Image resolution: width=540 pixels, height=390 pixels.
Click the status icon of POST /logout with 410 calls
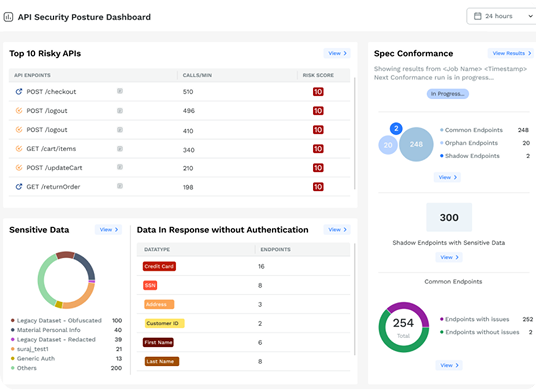coord(19,130)
